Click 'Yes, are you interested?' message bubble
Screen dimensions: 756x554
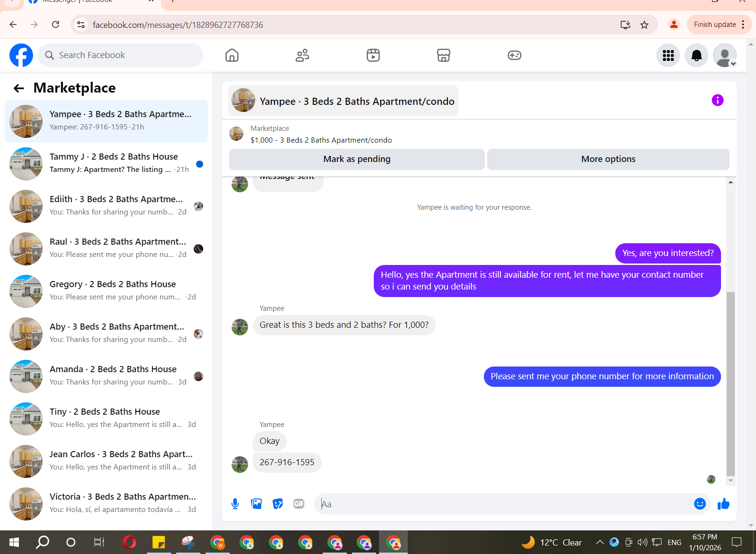tap(668, 253)
